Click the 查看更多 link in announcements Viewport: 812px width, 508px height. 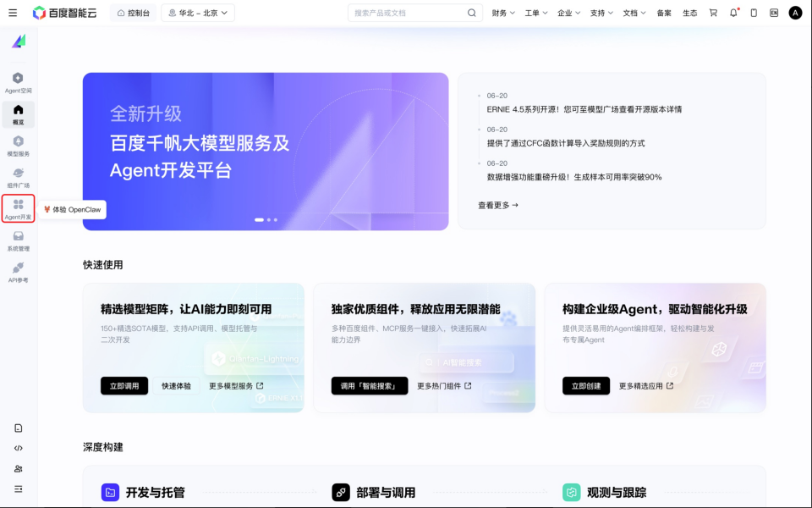(498, 205)
